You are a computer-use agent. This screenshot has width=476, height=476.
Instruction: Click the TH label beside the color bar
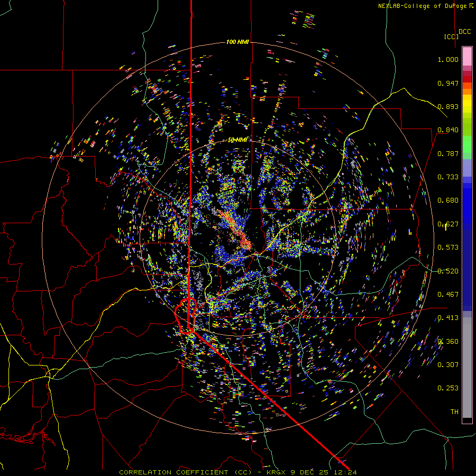coord(454,411)
